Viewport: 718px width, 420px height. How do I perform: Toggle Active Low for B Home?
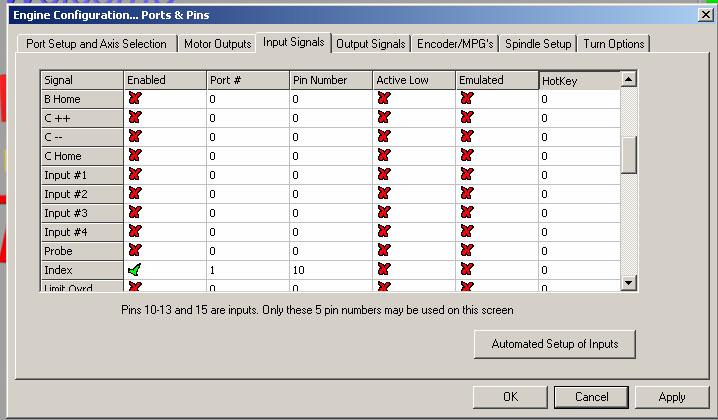point(384,98)
